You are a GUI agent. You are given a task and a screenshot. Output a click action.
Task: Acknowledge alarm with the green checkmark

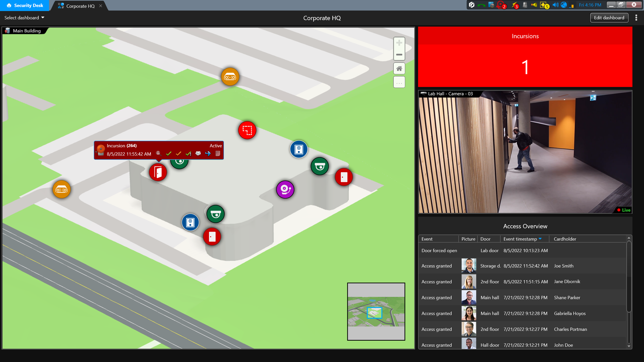(x=169, y=154)
